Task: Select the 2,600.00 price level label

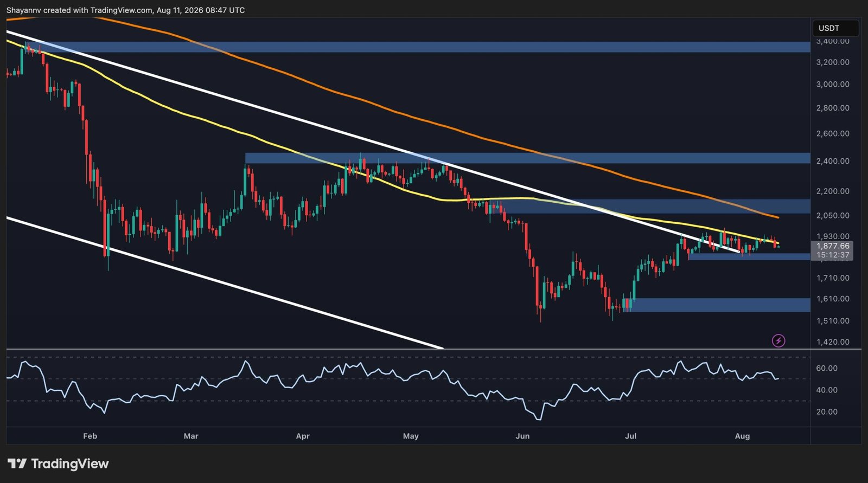Action: 833,134
